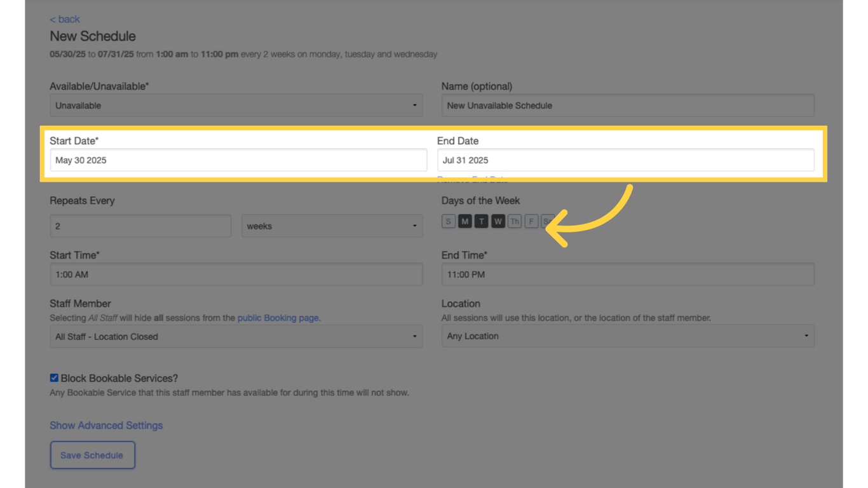The height and width of the screenshot is (488, 868).
Task: Deselect the Wednesday day button
Action: pyautogui.click(x=498, y=220)
